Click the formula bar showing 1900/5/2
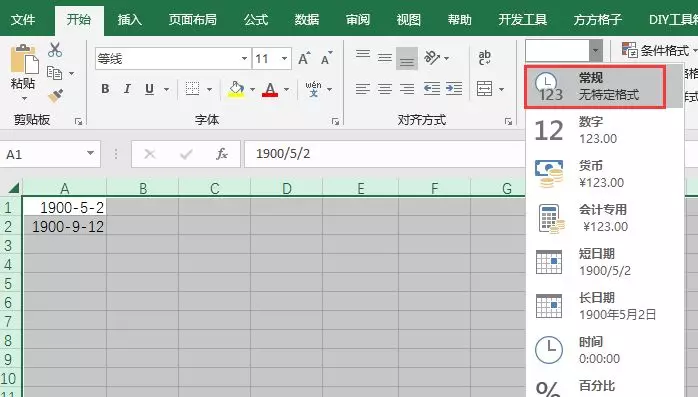 coord(385,154)
